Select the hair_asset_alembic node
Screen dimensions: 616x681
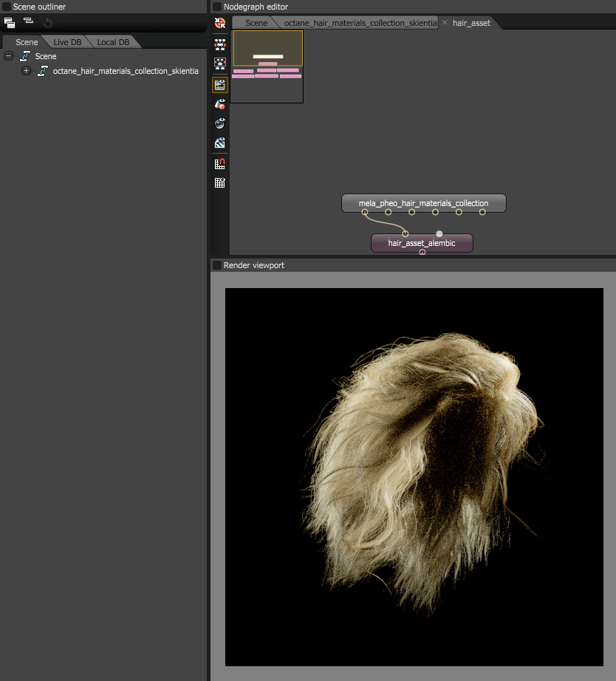pos(422,243)
